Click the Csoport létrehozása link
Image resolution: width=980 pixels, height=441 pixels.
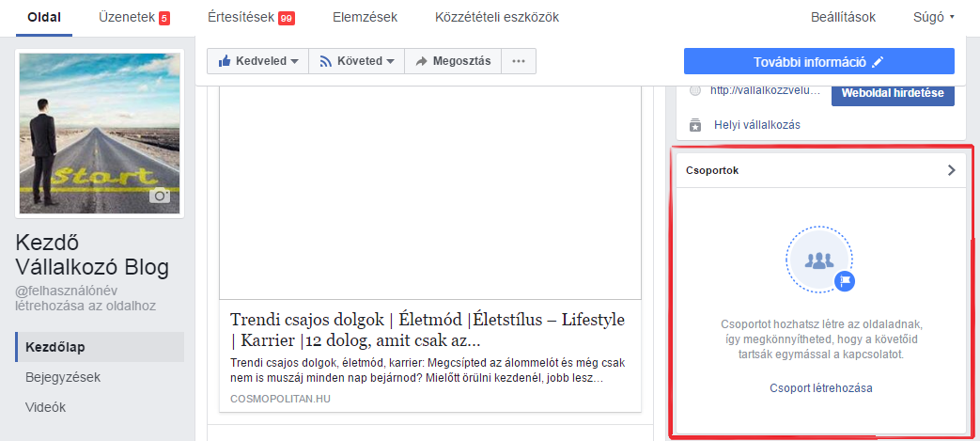[821, 387]
